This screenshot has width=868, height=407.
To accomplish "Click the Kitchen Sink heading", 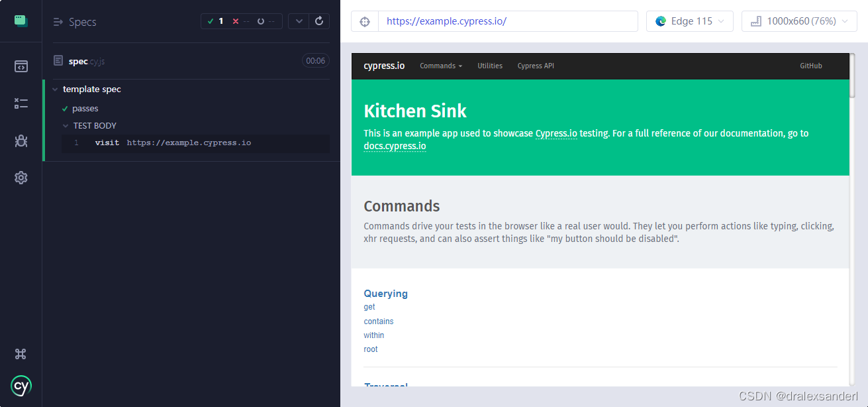I will [x=415, y=111].
